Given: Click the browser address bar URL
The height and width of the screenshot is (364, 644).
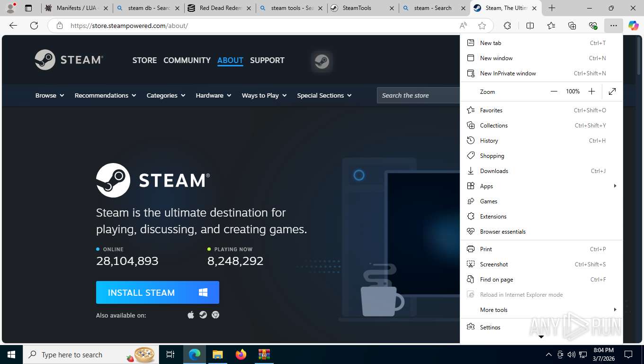Looking at the screenshot, I should click(129, 26).
